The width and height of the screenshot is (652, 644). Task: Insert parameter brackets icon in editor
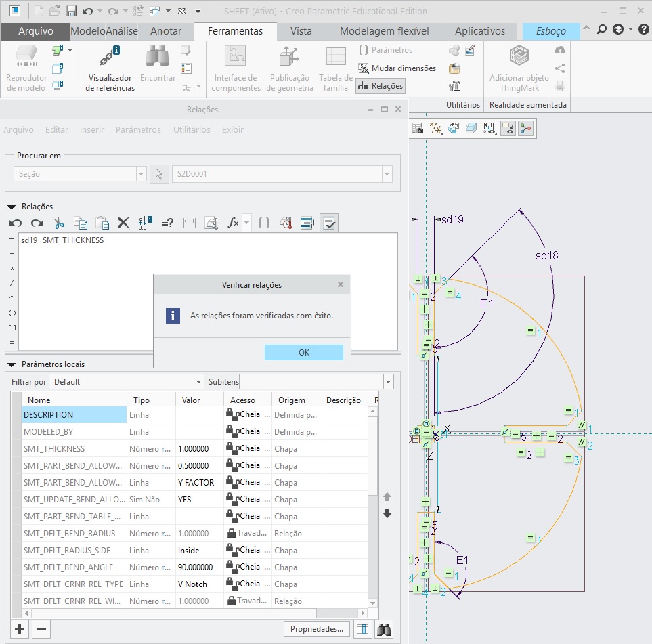pos(264,223)
